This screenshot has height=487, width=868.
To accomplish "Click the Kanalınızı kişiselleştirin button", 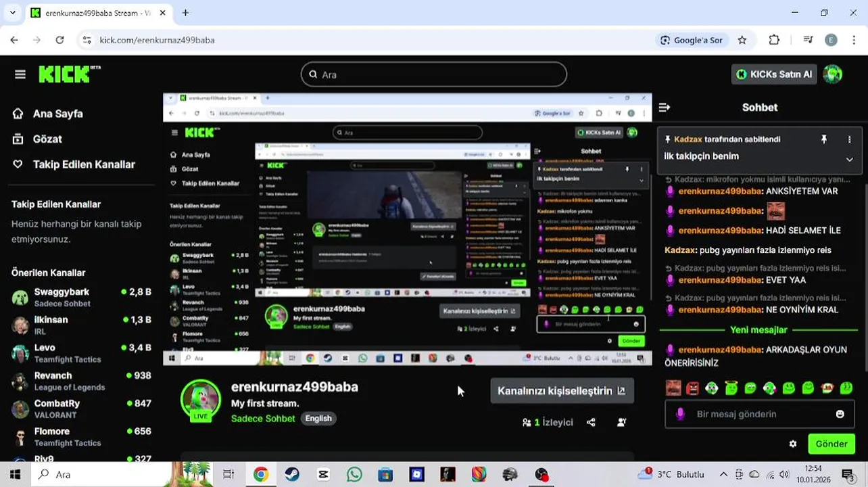I will point(562,391).
